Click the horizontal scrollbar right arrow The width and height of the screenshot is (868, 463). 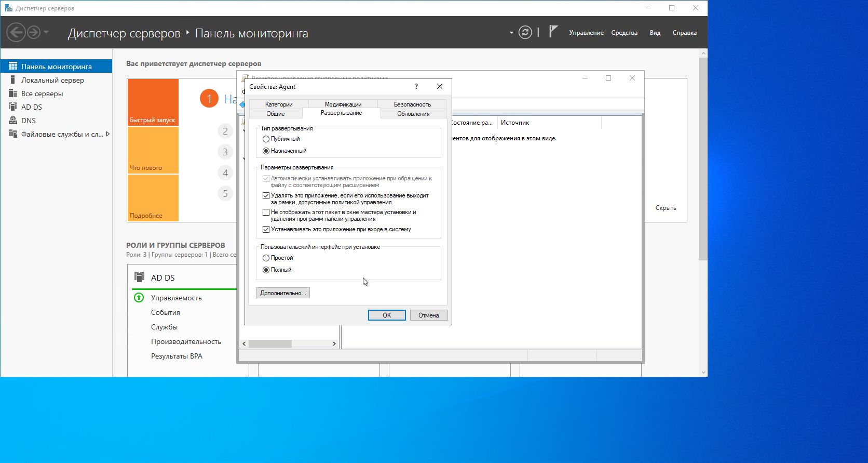click(334, 344)
